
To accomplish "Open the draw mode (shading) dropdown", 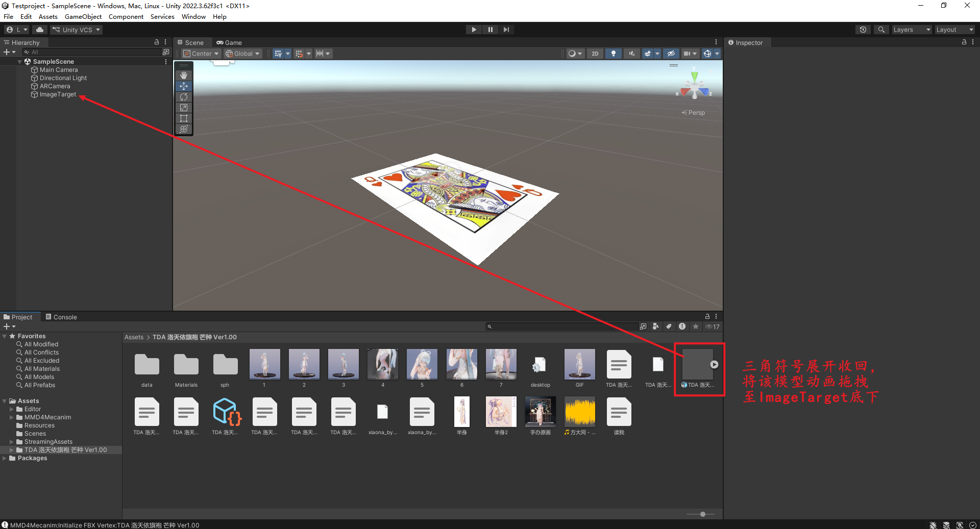I will (x=575, y=54).
